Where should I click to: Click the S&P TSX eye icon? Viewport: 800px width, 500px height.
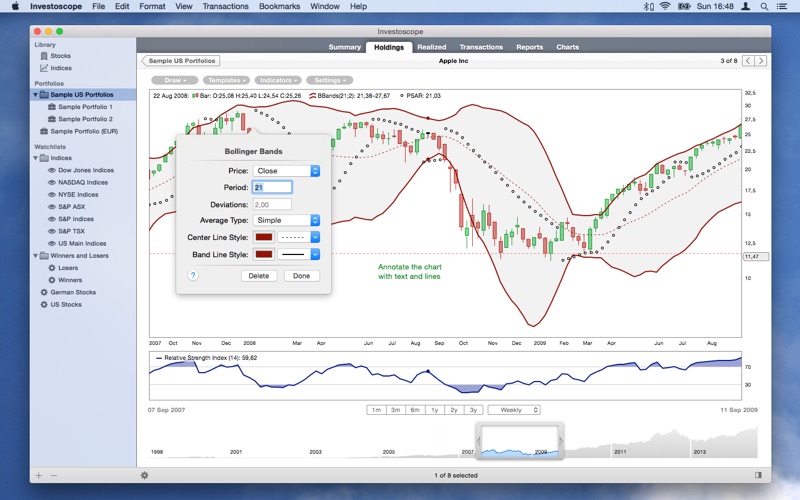pyautogui.click(x=52, y=231)
